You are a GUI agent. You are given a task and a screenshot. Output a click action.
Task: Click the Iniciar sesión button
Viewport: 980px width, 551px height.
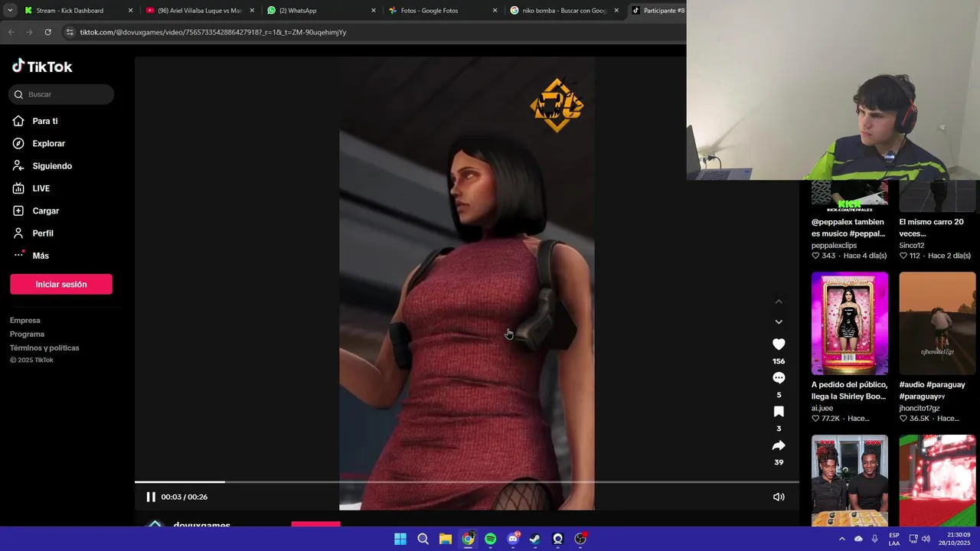click(x=61, y=284)
